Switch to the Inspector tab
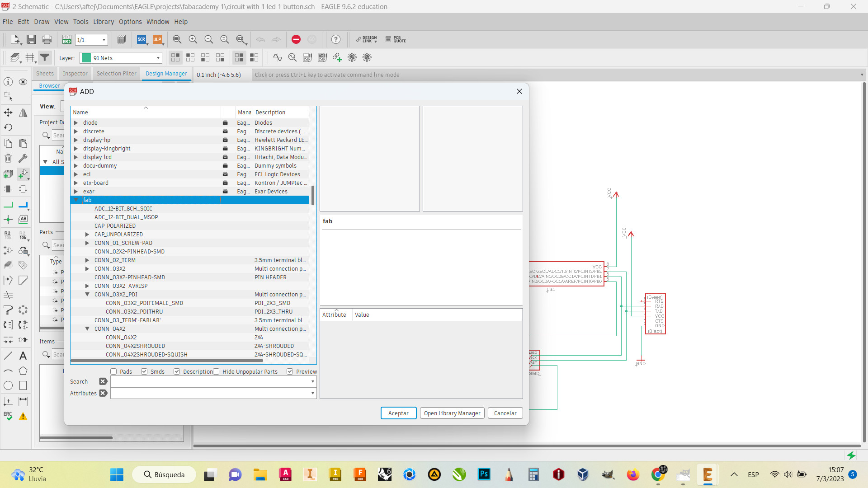Image resolution: width=868 pixels, height=488 pixels. pos(75,74)
